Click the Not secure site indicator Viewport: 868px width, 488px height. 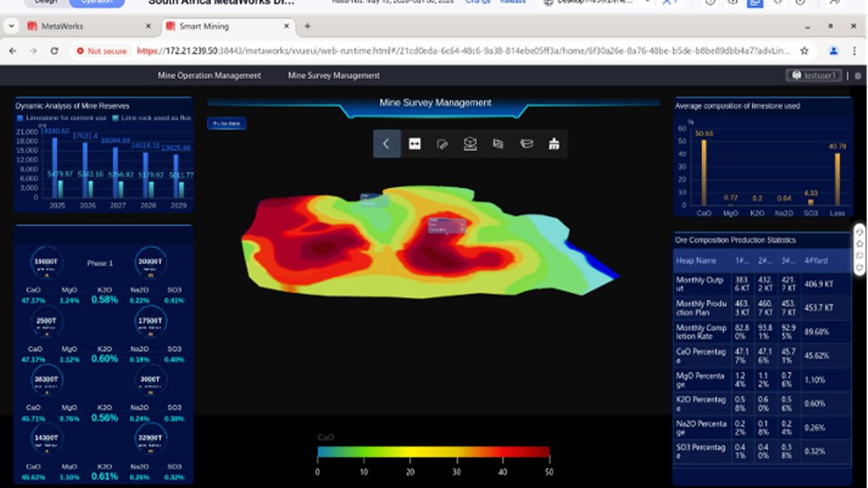102,51
